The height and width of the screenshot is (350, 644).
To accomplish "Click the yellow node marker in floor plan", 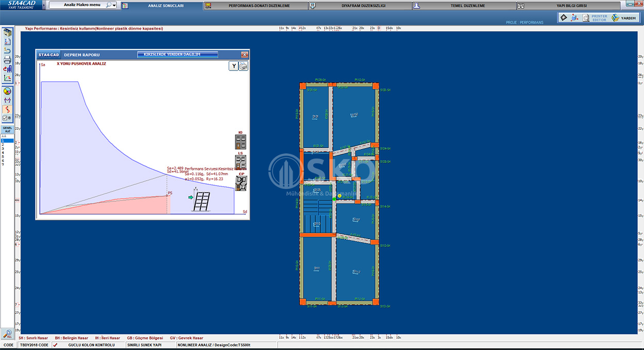I will point(340,196).
